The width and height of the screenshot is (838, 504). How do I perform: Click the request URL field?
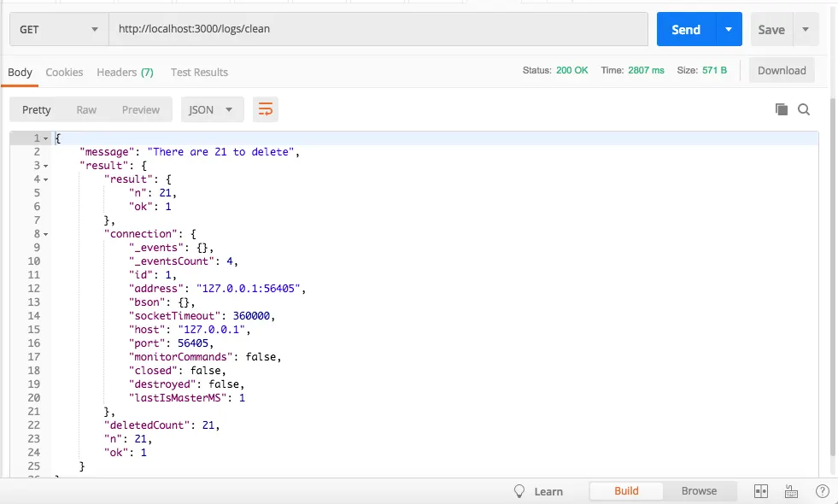click(x=378, y=29)
